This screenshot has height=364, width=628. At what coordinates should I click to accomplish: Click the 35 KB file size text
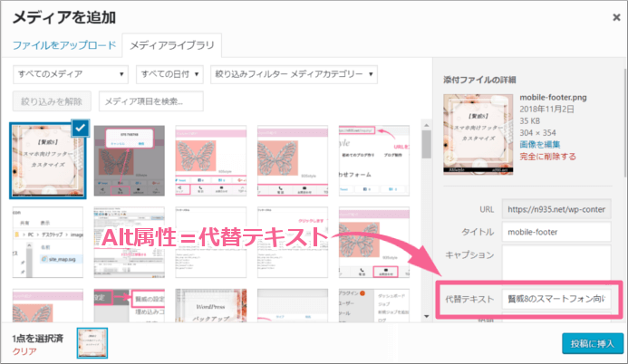point(529,120)
